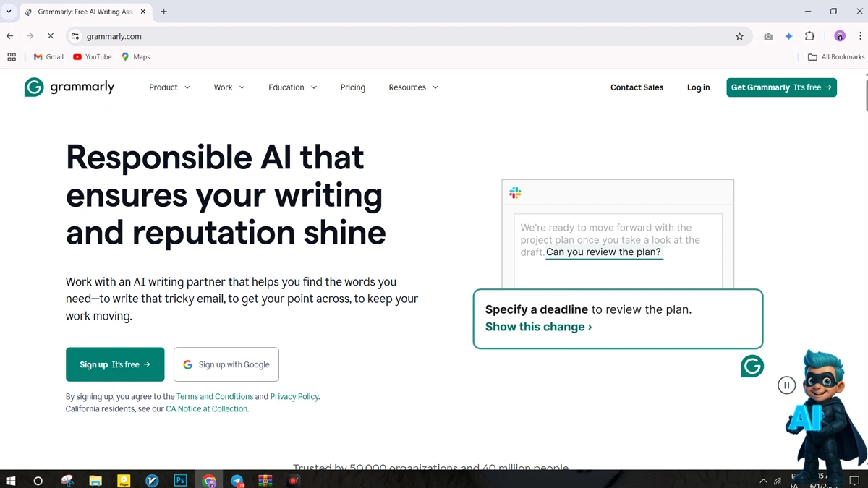Open the Windows Start menu
868x488 pixels.
click(x=11, y=480)
